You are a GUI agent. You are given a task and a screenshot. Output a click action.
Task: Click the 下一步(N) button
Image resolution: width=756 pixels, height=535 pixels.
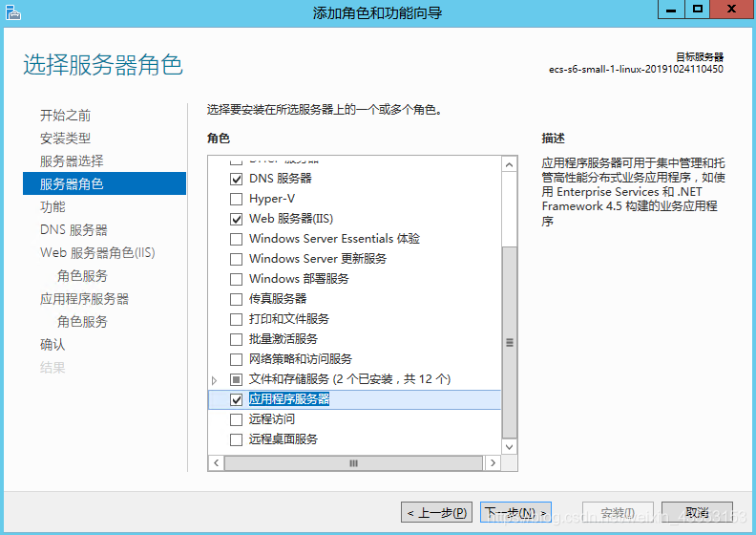[515, 512]
